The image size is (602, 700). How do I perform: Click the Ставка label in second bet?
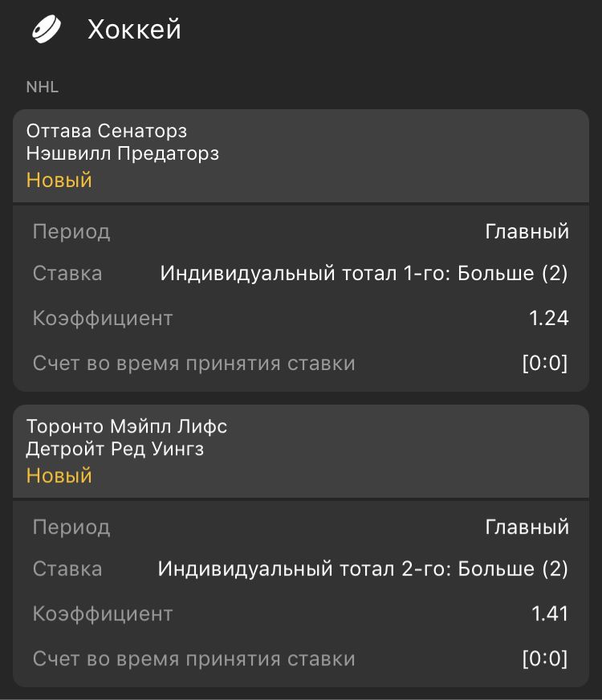[67, 569]
